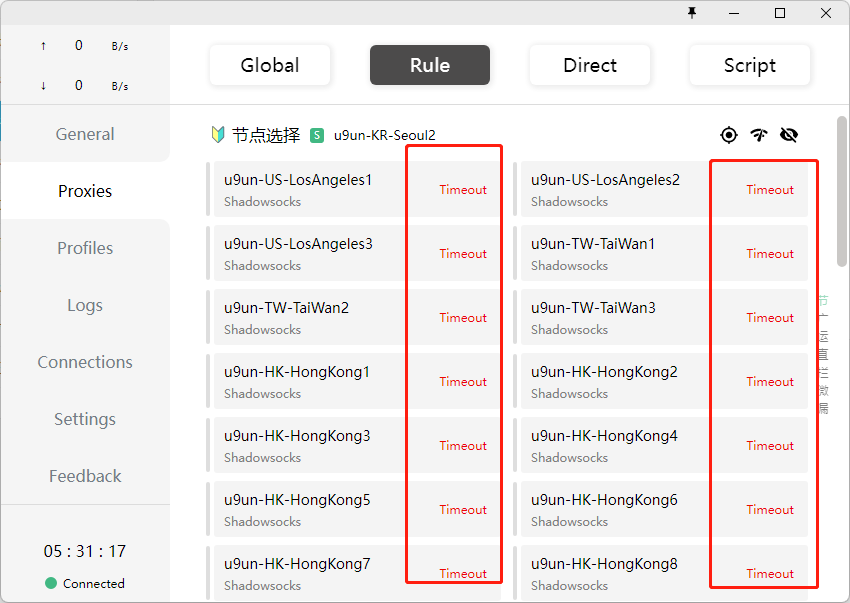Click the upload speed readout

click(85, 46)
